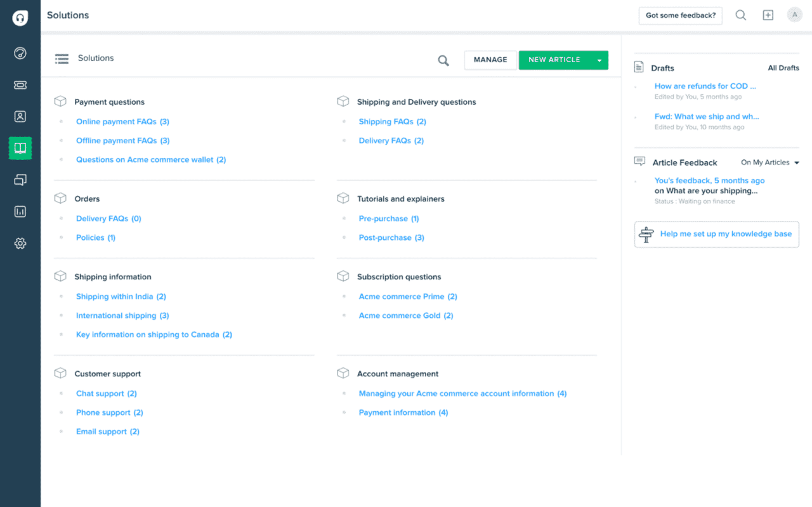Click the Freshdesk headset logo

tap(20, 18)
